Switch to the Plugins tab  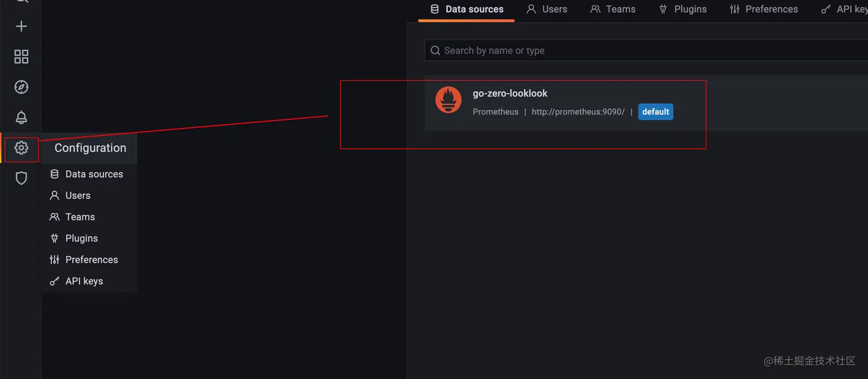tap(683, 9)
